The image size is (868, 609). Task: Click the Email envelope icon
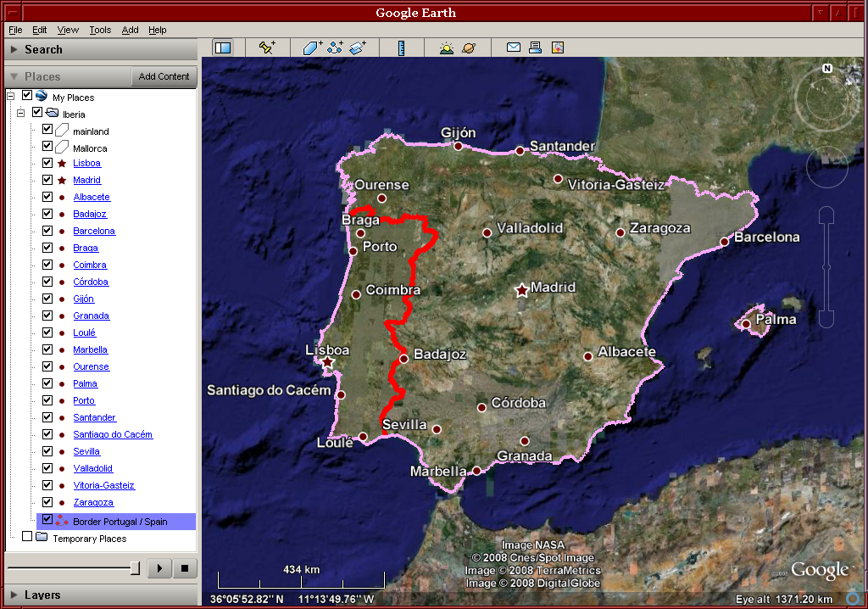click(x=514, y=47)
